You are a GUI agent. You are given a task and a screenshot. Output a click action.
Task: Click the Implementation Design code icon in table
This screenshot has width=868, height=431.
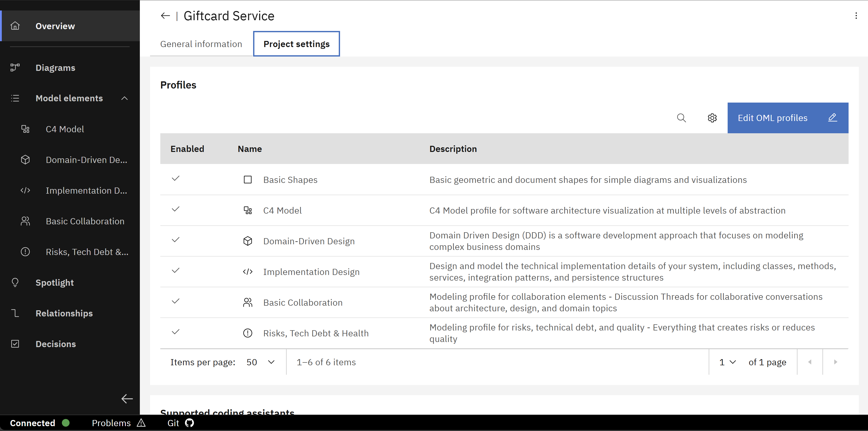[248, 272]
